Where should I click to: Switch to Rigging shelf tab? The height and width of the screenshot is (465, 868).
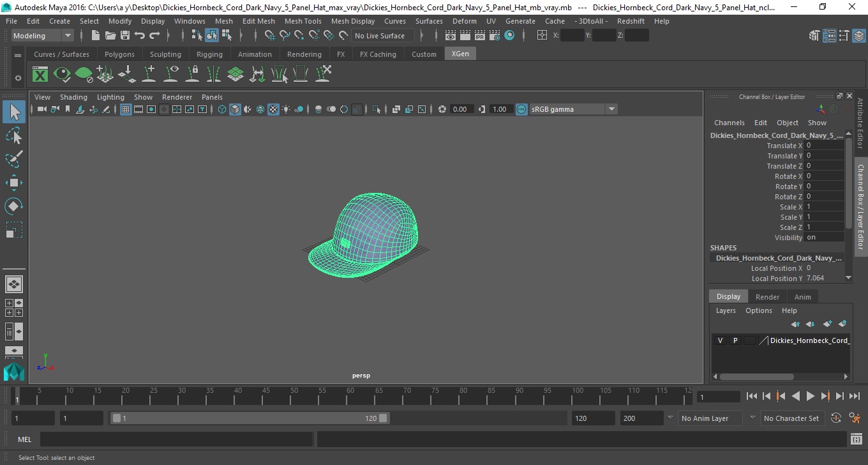pyautogui.click(x=209, y=54)
